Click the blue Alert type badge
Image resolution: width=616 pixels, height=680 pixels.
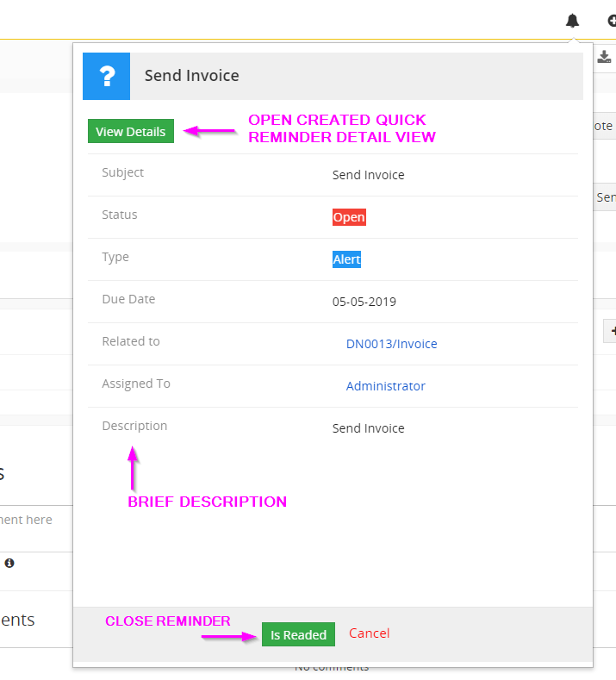(346, 259)
